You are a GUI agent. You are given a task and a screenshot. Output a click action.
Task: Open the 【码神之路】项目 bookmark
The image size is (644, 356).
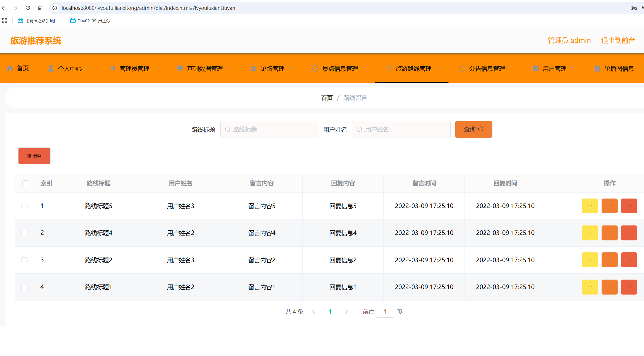(x=39, y=21)
